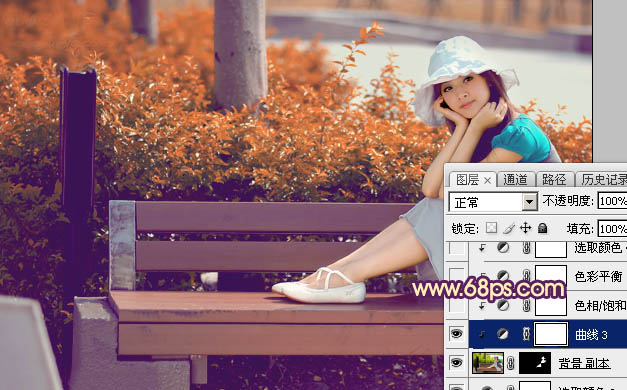Hide the 背景 副本 layer
The width and height of the screenshot is (627, 390).
[457, 363]
